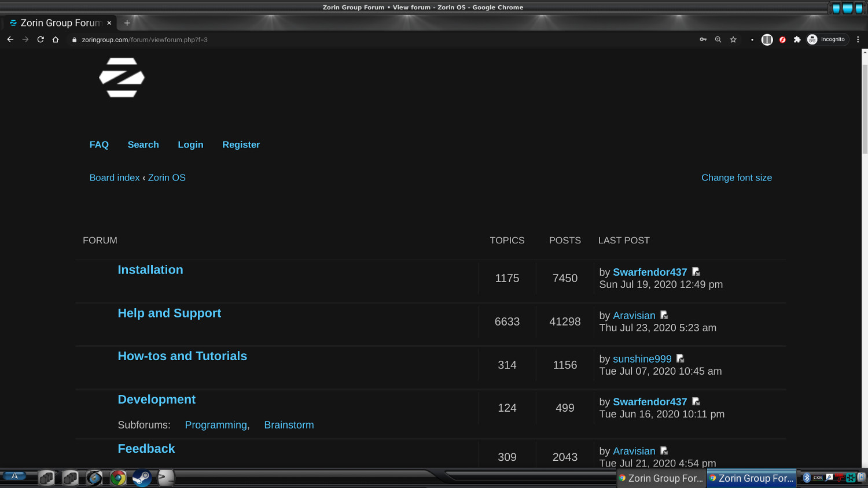Bookmark this page with the star icon

(733, 40)
